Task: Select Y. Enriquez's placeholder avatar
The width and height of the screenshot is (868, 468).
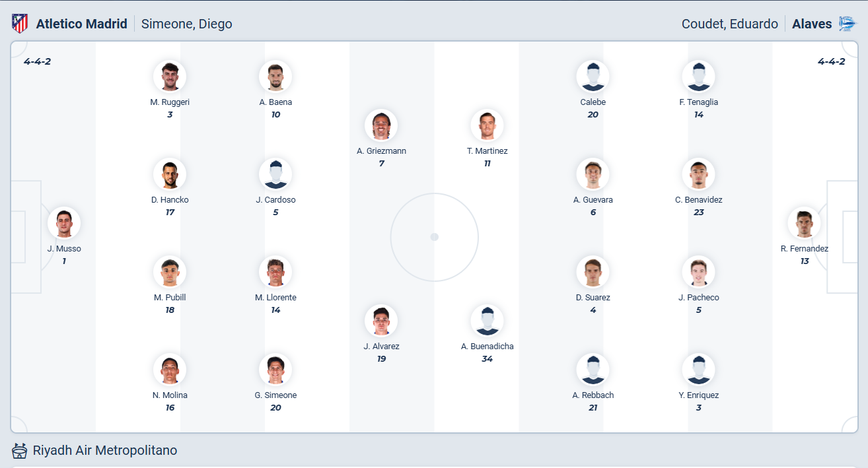Action: 698,370
